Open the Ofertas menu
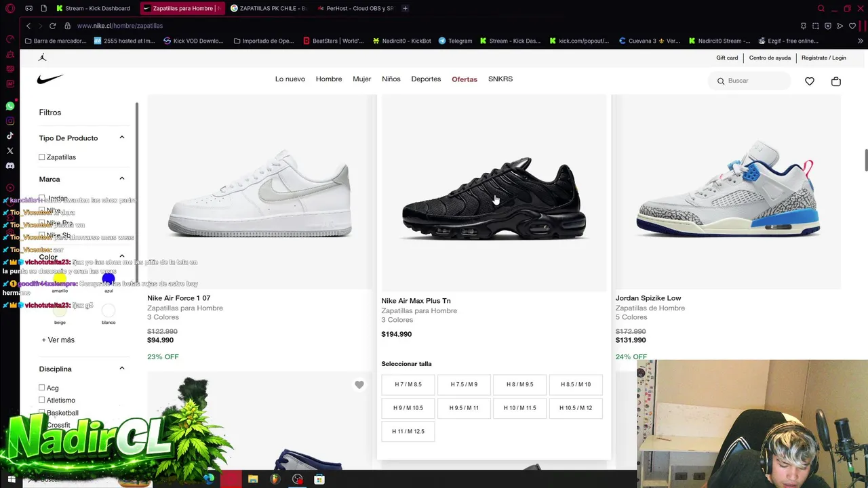The image size is (868, 488). click(465, 79)
